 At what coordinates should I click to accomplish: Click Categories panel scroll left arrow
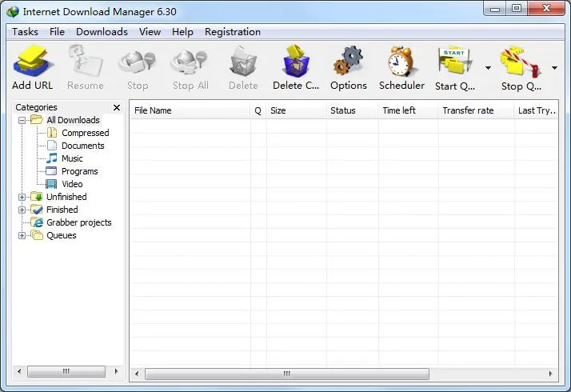pyautogui.click(x=19, y=371)
